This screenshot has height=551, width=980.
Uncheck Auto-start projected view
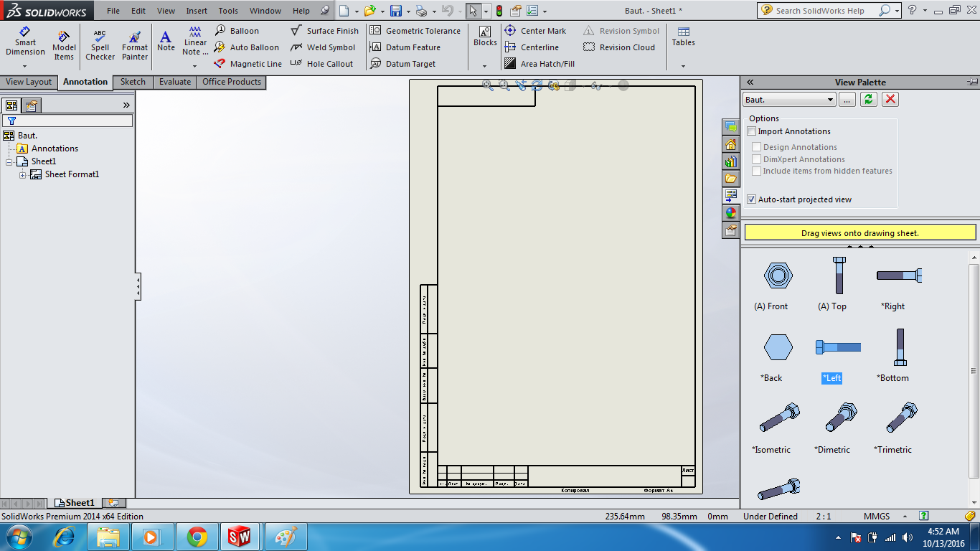click(x=752, y=199)
